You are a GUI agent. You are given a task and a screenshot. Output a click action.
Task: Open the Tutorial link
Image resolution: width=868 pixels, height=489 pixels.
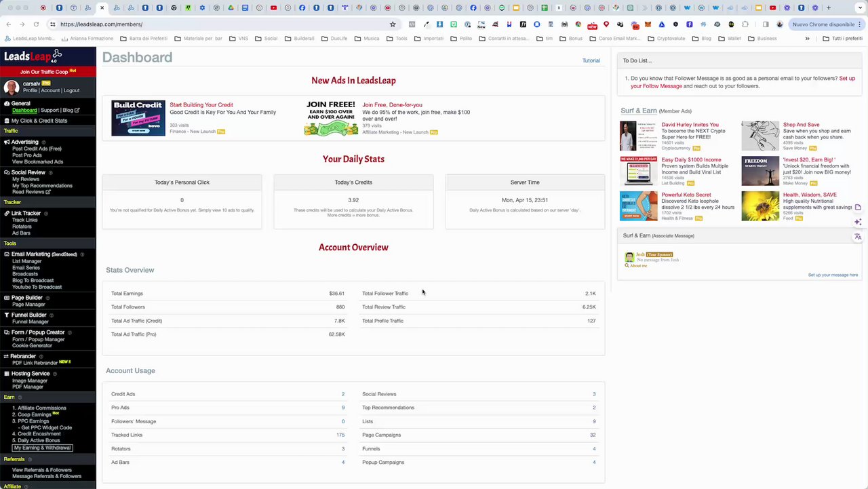(x=591, y=61)
